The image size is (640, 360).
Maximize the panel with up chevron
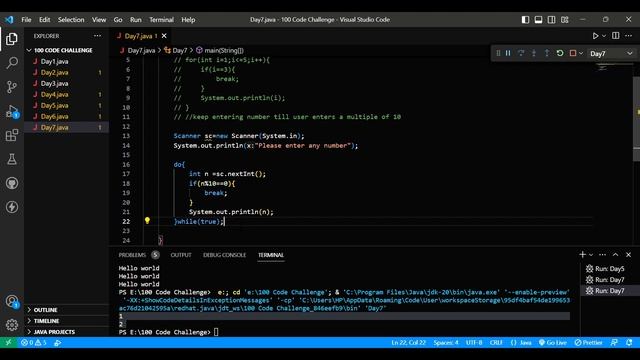pos(616,255)
